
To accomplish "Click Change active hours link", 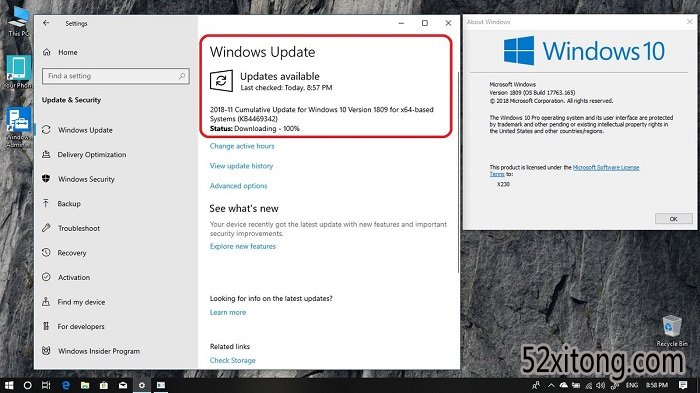I will click(x=242, y=146).
